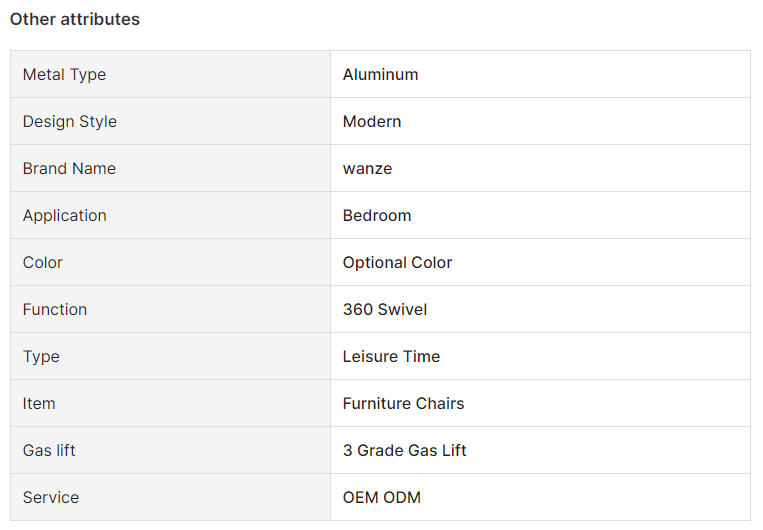
Task: Click the '3 Grade Gas Lift' value
Action: (404, 451)
